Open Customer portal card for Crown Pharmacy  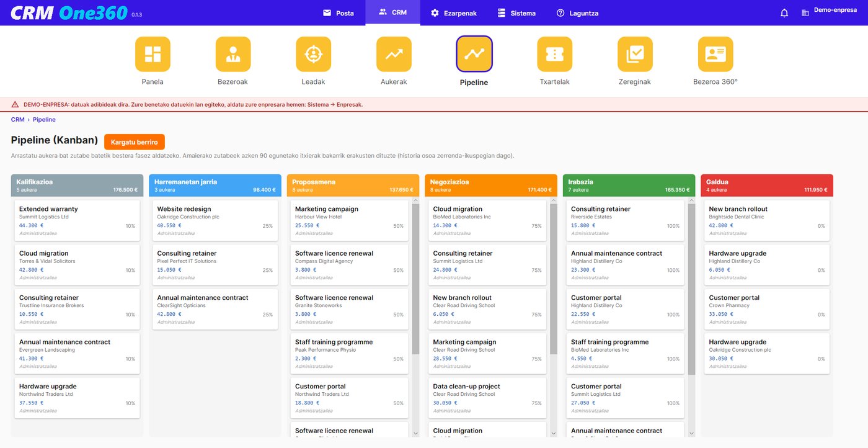(x=767, y=309)
